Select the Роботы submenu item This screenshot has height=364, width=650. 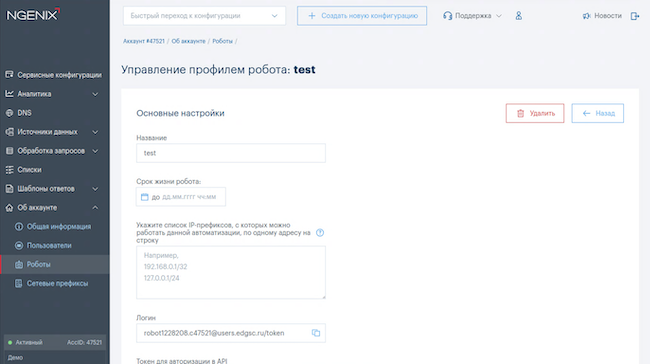click(55, 265)
